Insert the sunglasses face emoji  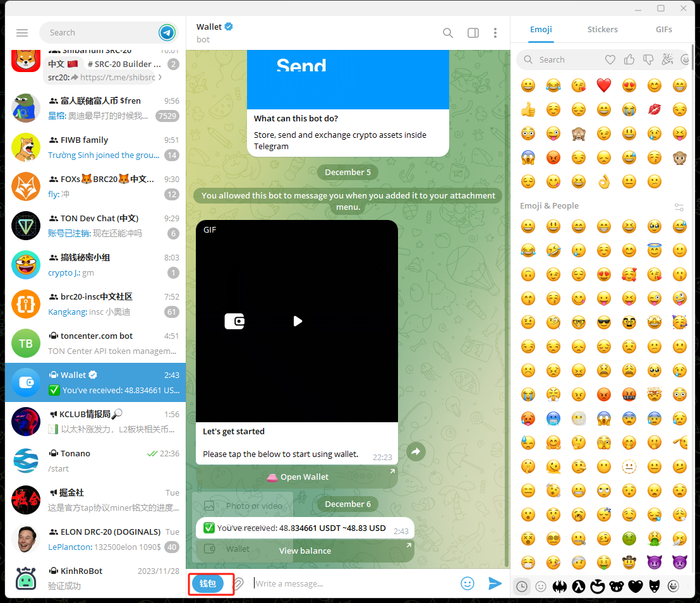click(603, 322)
